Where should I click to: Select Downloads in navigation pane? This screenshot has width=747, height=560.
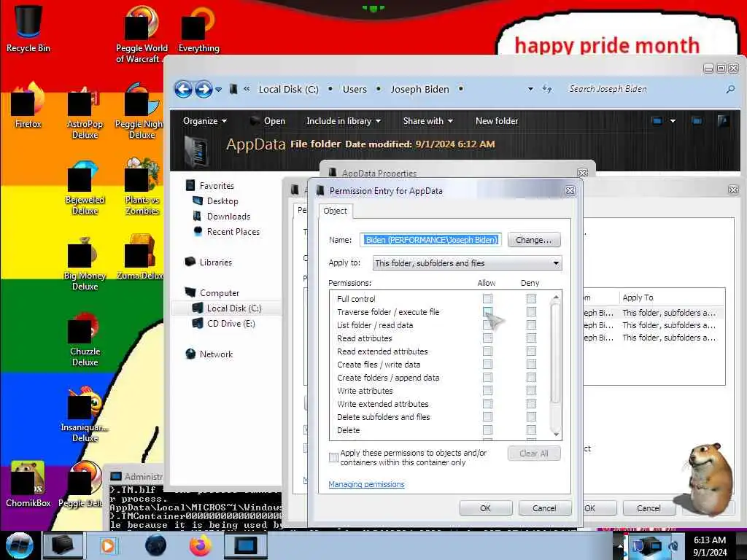(x=228, y=216)
